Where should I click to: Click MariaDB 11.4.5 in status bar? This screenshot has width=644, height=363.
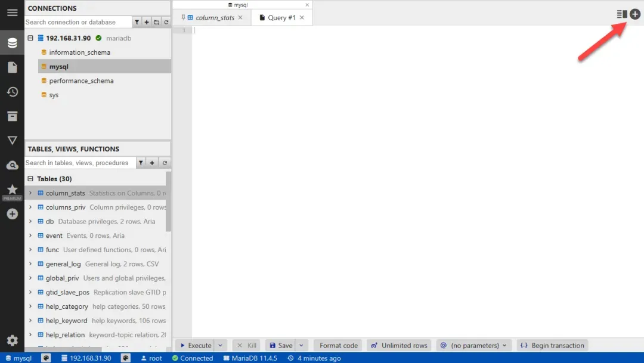pyautogui.click(x=250, y=358)
